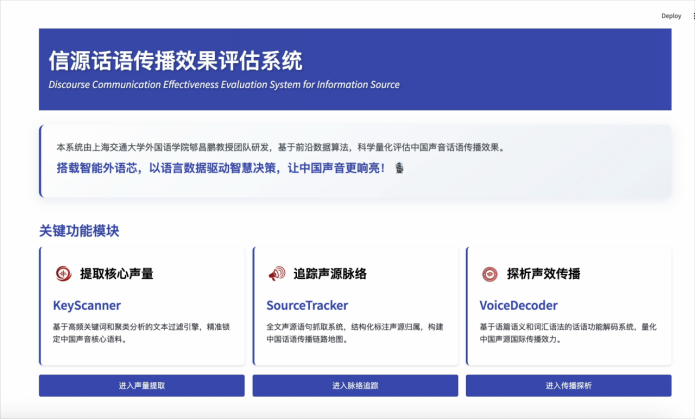Click the target icon beside 提取核心声量
The width and height of the screenshot is (695, 420).
point(62,274)
